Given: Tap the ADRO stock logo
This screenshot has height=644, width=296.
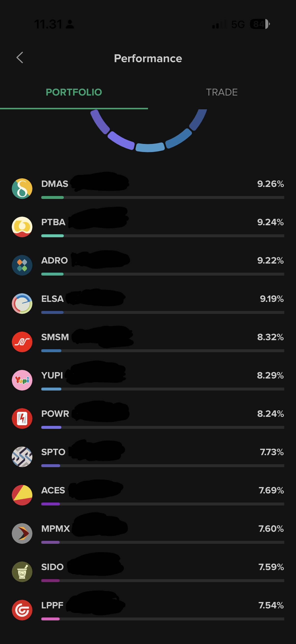Looking at the screenshot, I should click(22, 265).
